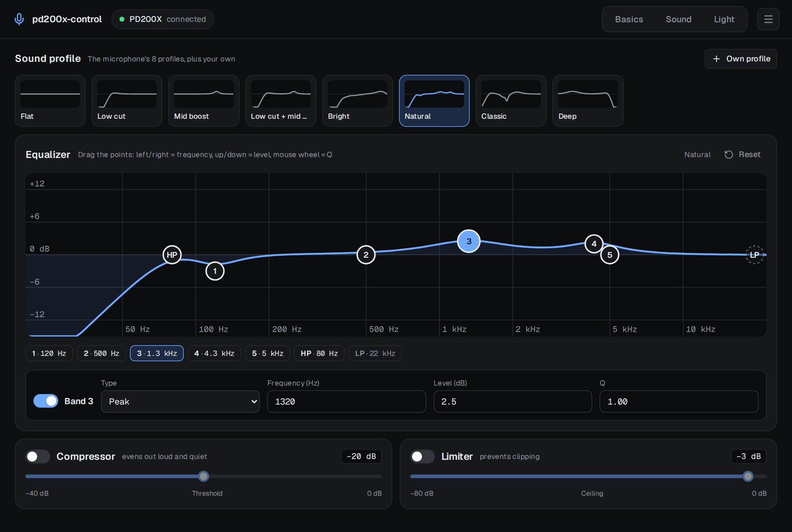Select EQ band node 1 on graph
792x532 pixels.
point(215,271)
